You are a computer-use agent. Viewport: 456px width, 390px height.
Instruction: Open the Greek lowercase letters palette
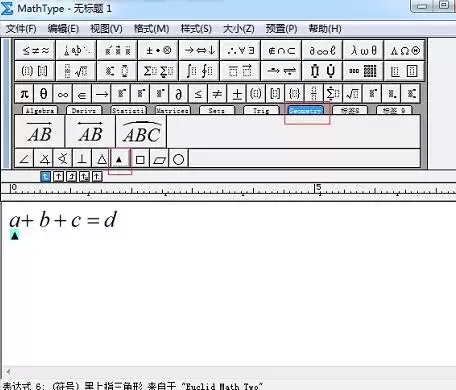tap(364, 50)
